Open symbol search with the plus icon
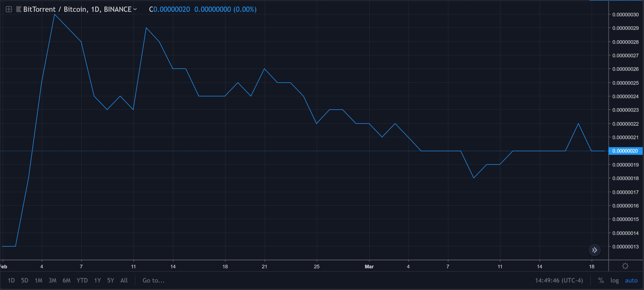The height and width of the screenshot is (290, 644). [9, 9]
